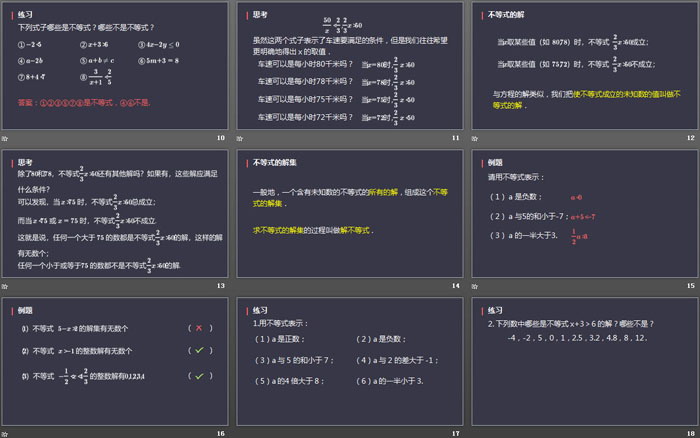Click the animation star icon under slide 16

[x=5, y=433]
